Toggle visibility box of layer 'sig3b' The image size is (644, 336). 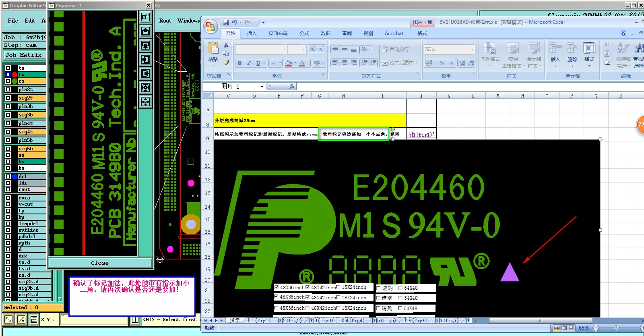[8, 115]
